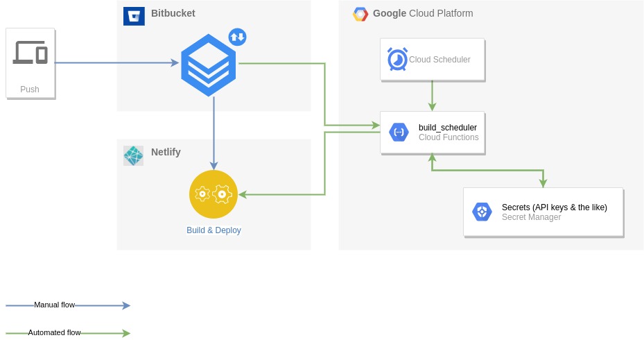Click the Build & Deploy label
644x340 pixels.
214,230
